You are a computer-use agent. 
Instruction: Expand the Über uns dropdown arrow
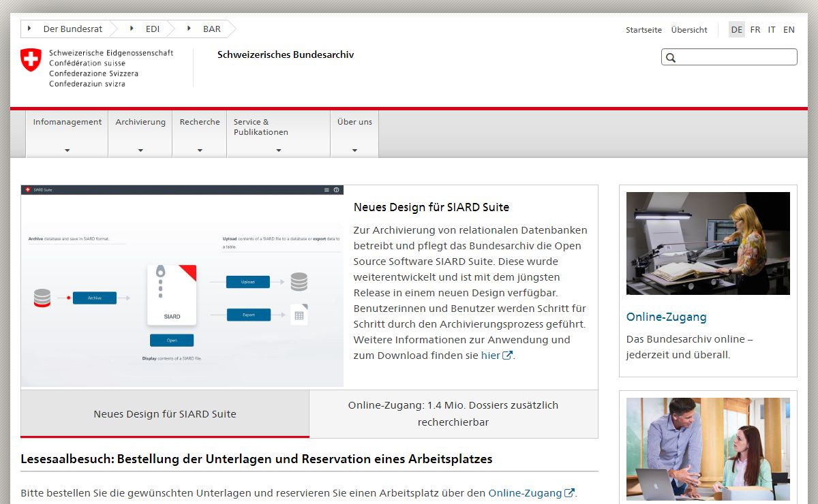(x=354, y=151)
